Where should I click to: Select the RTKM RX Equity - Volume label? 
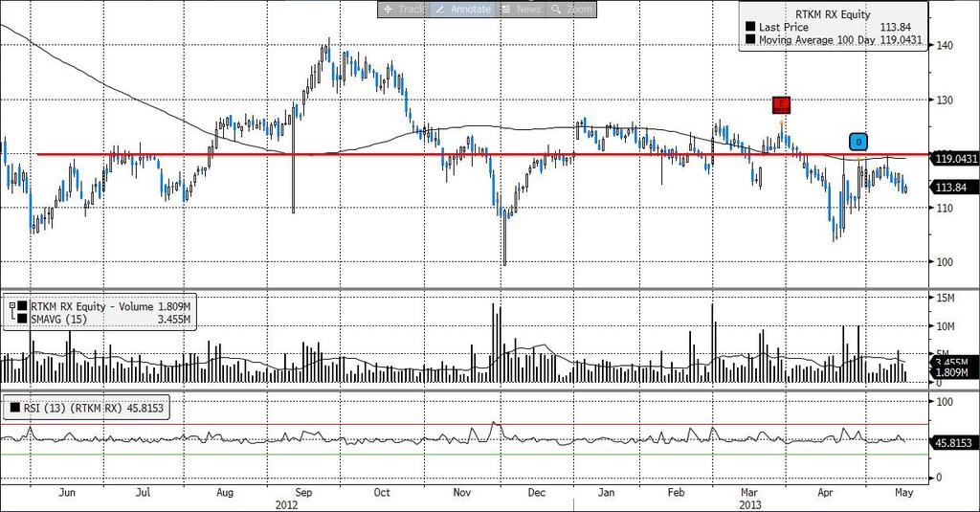92,306
